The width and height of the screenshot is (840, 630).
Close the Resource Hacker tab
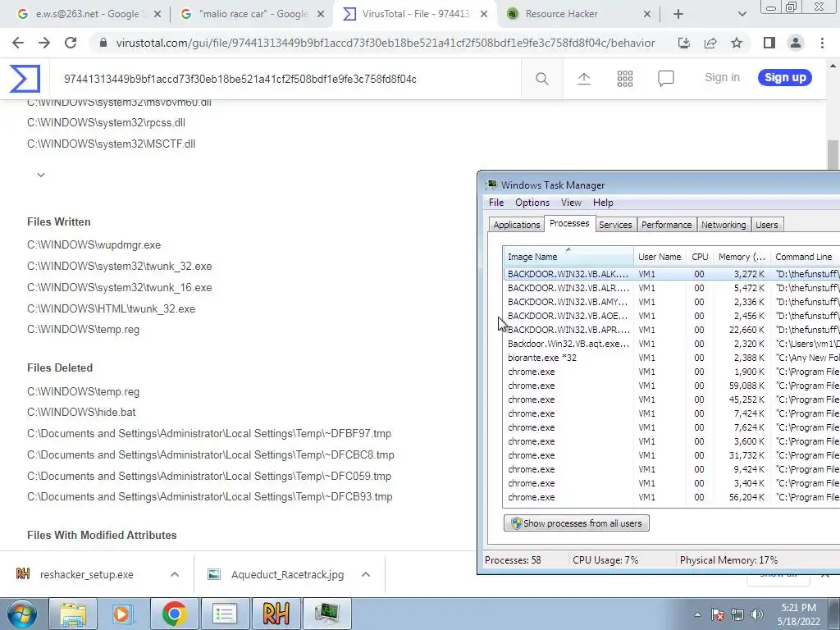coord(647,14)
